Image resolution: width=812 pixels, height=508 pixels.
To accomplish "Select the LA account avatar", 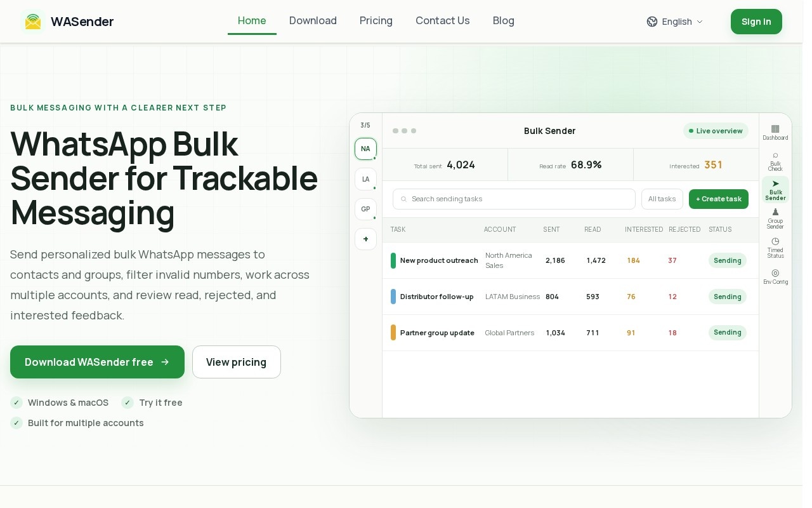I will coord(365,179).
